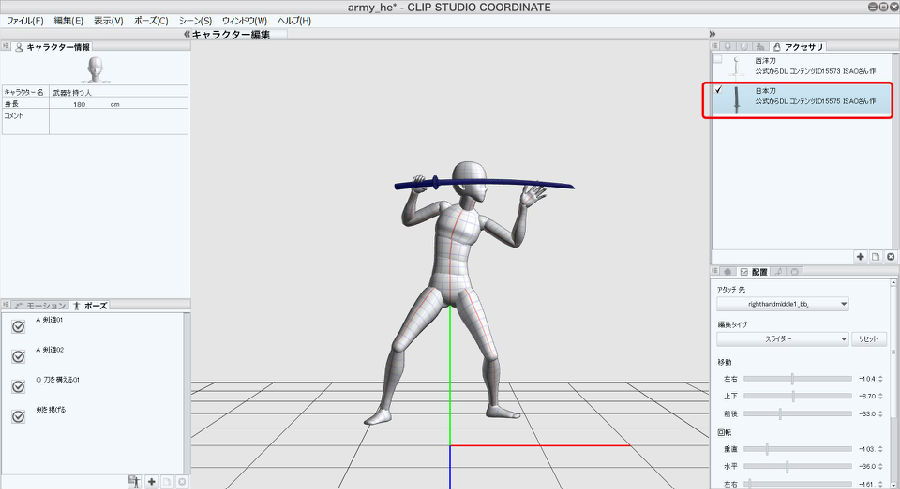Click the 西洋刀 sword thumbnail

pos(738,66)
